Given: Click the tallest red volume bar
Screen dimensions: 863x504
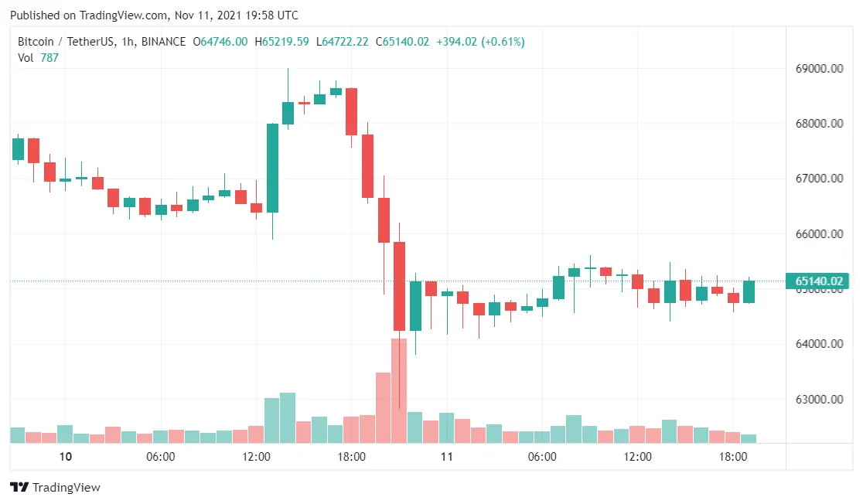Looking at the screenshot, I should (x=399, y=390).
